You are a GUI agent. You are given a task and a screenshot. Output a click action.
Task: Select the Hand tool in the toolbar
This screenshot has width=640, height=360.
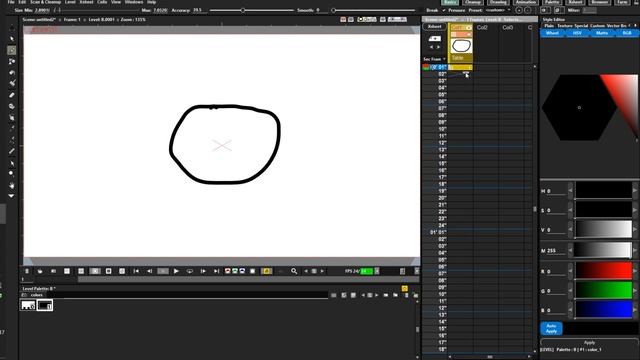(x=12, y=185)
